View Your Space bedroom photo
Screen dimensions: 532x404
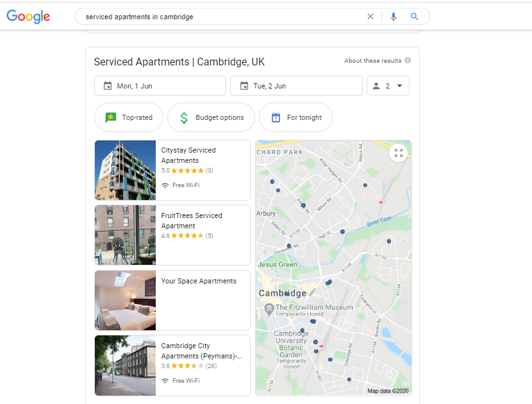tap(125, 300)
